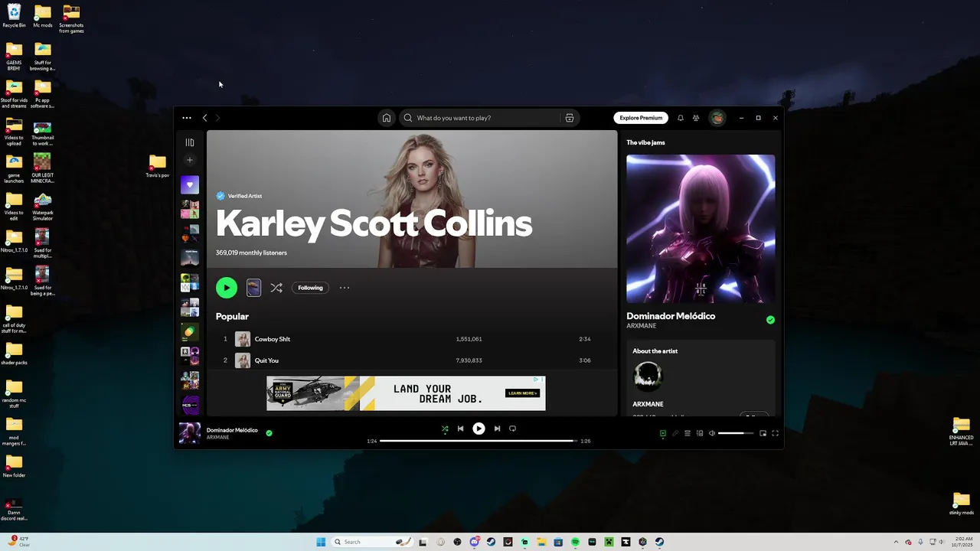Image resolution: width=980 pixels, height=551 pixels.
Task: Open ARXMANE avatar in About the artist
Action: pyautogui.click(x=648, y=377)
